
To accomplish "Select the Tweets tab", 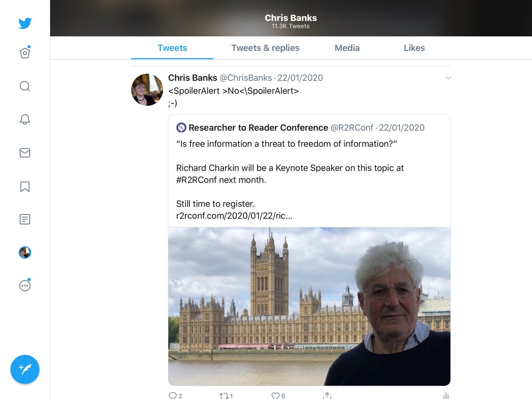I will tap(172, 48).
